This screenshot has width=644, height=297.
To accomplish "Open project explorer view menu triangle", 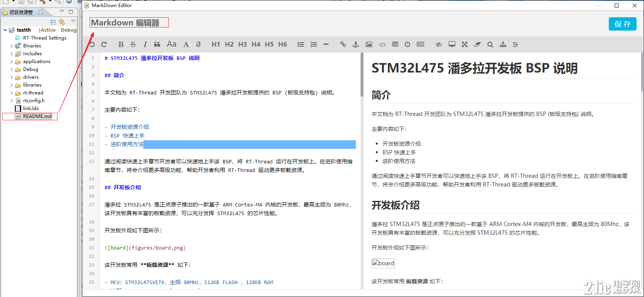I will (x=73, y=21).
